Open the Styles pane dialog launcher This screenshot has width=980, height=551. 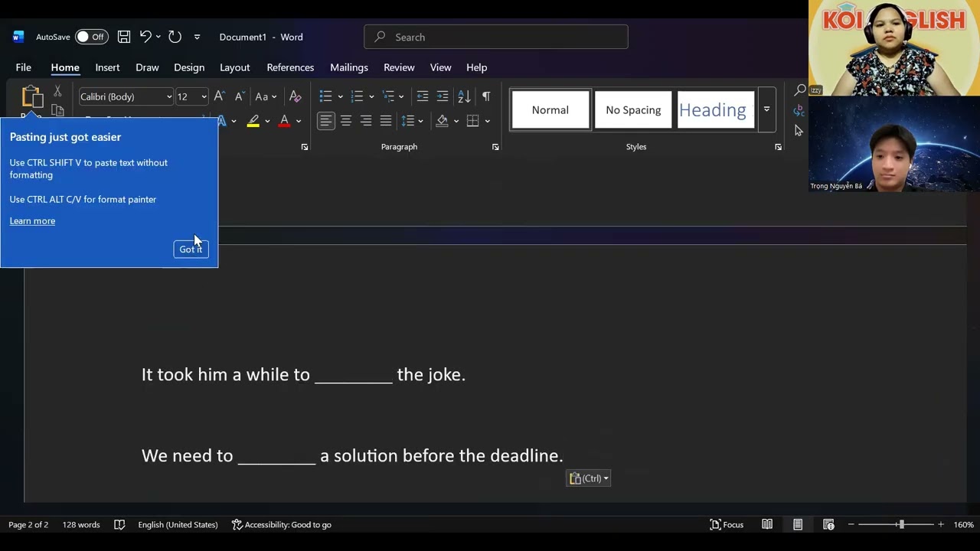778,147
